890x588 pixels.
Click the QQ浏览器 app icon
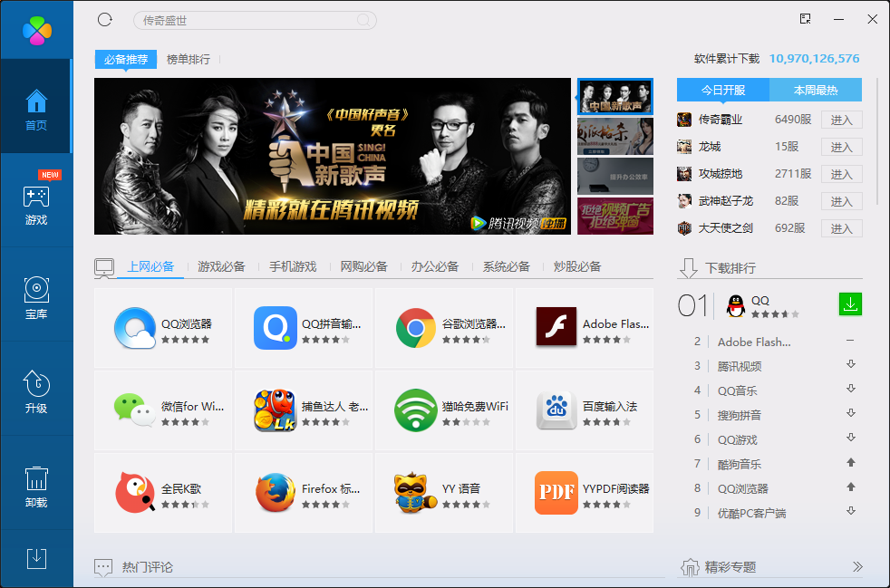(x=134, y=328)
